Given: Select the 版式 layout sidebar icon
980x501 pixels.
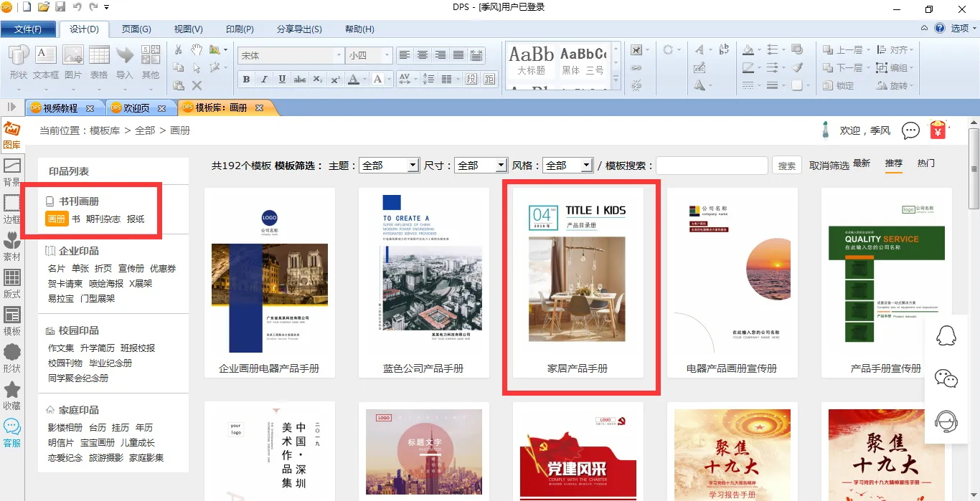Looking at the screenshot, I should tap(11, 283).
